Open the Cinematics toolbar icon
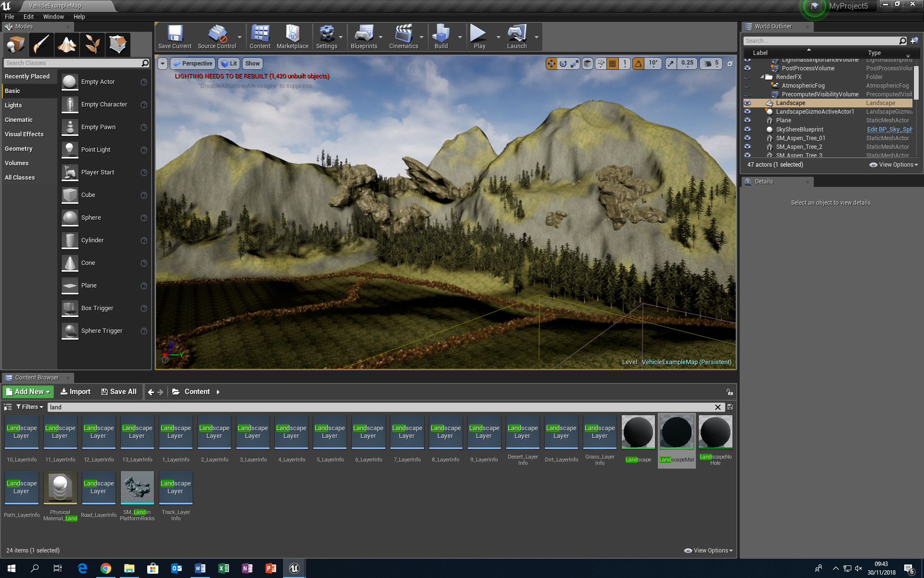 [x=403, y=36]
